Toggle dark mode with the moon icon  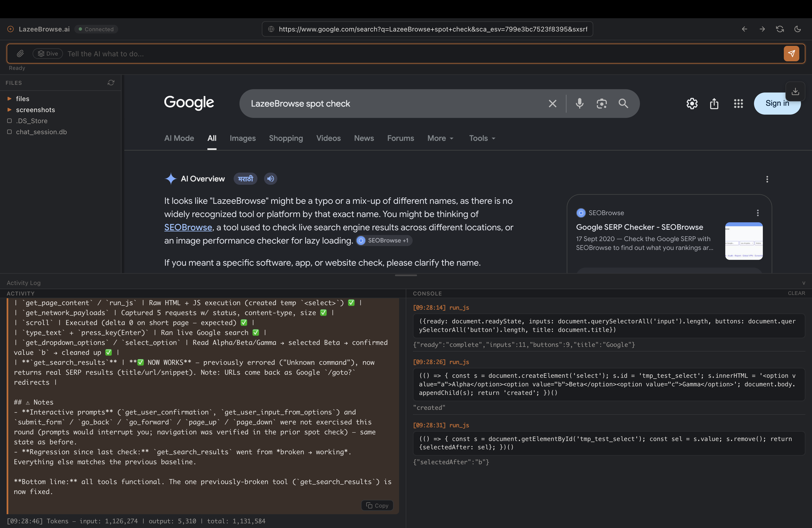(x=798, y=29)
